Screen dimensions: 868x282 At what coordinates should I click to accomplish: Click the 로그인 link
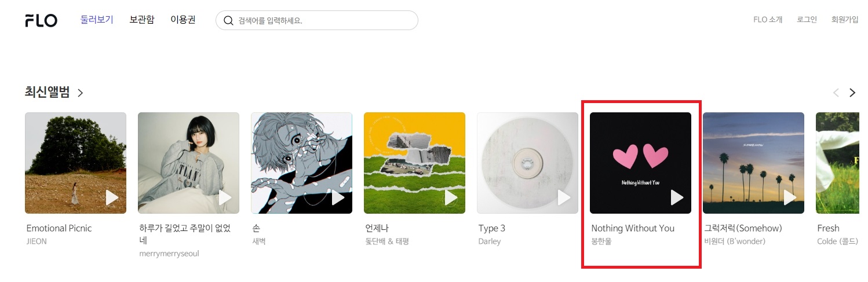807,20
